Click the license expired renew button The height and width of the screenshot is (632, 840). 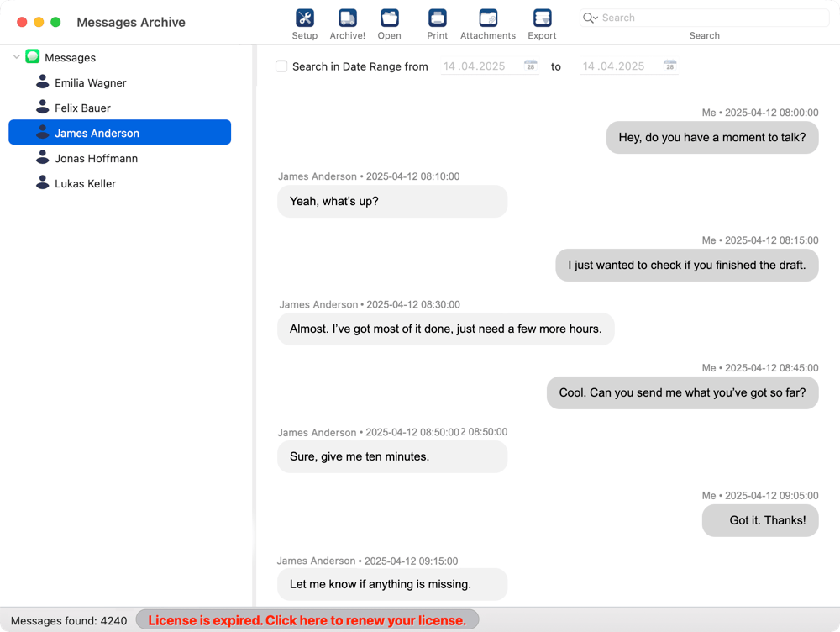point(307,620)
